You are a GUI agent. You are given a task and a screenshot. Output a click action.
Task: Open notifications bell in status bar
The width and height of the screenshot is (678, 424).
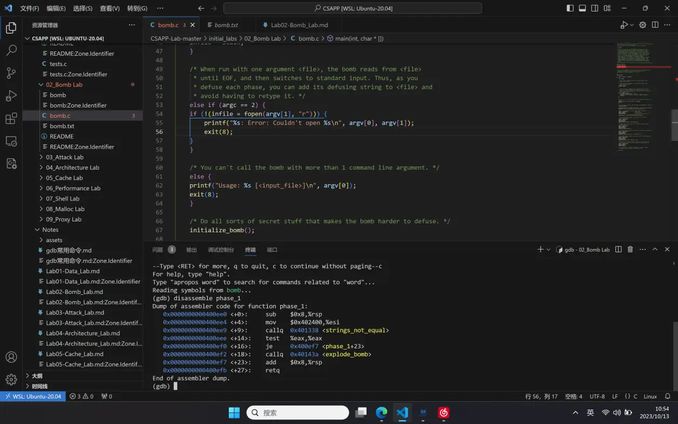pos(668,396)
